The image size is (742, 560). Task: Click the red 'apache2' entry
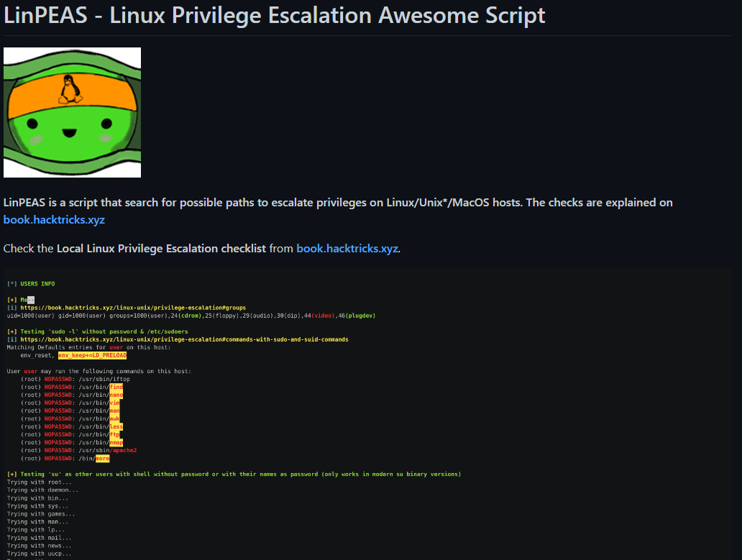pos(123,450)
